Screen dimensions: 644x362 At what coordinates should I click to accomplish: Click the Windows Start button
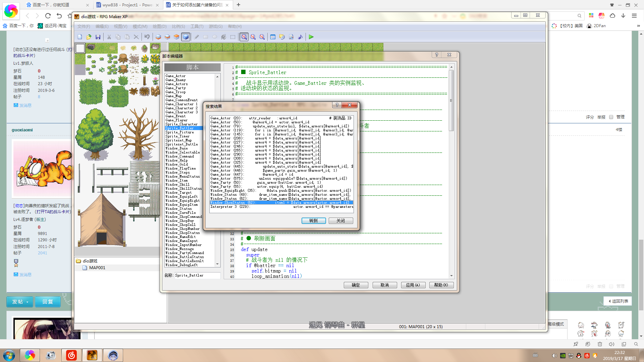coord(9,355)
